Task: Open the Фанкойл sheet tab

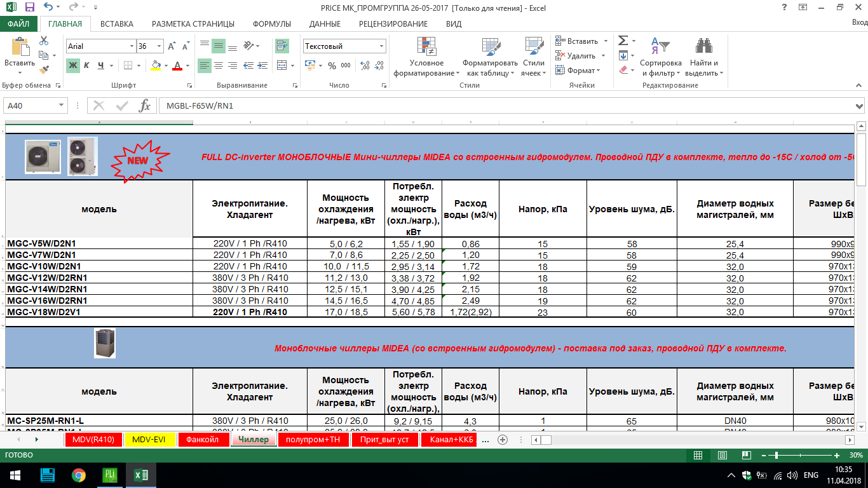Action: tap(203, 440)
